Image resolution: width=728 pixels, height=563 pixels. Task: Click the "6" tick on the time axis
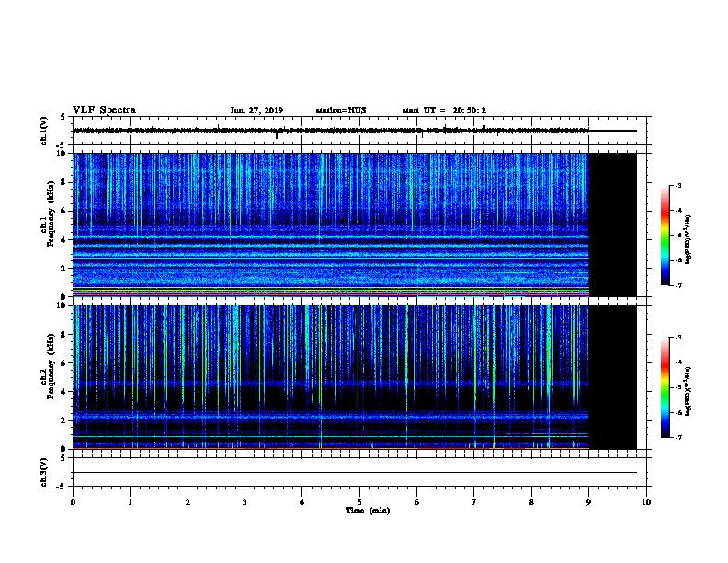click(x=417, y=502)
